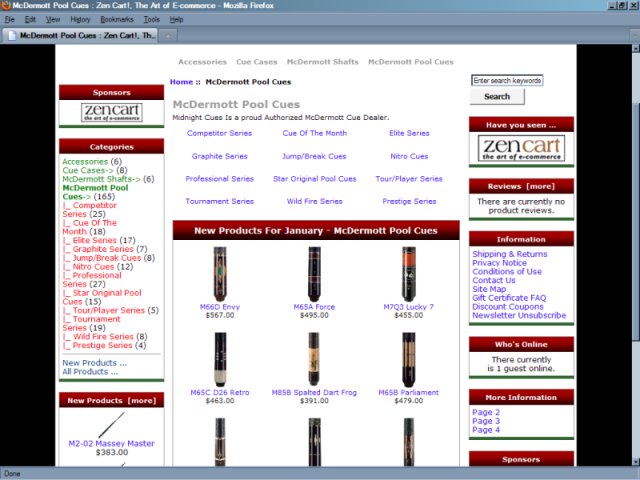Open Gift Certificate FAQ link
The image size is (640, 480).
point(509,298)
